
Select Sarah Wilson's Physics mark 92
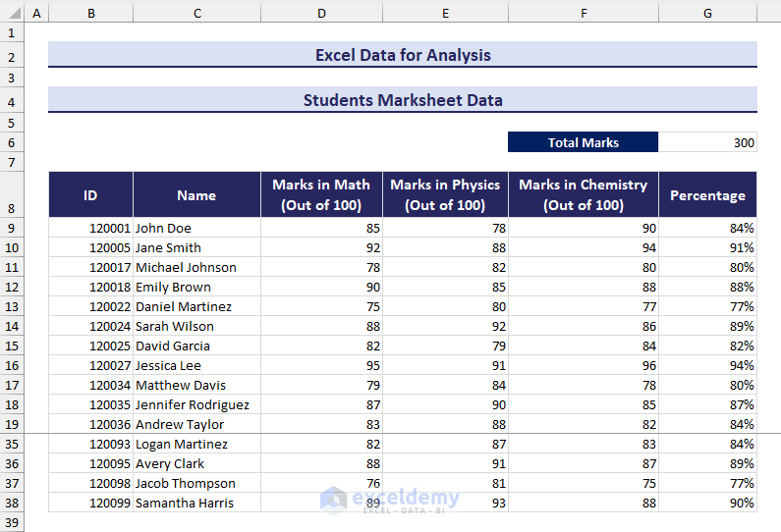pyautogui.click(x=445, y=326)
